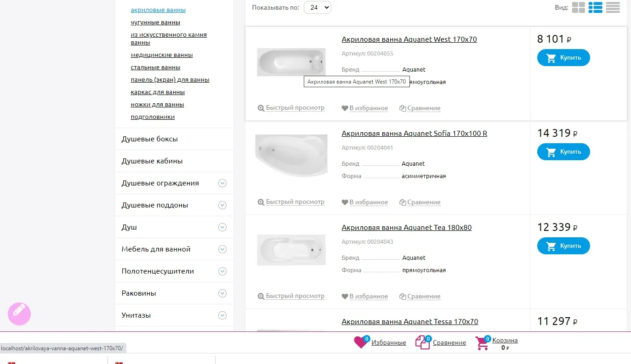
Task: Click heart icon for Aquanet West favorites
Action: [x=345, y=108]
